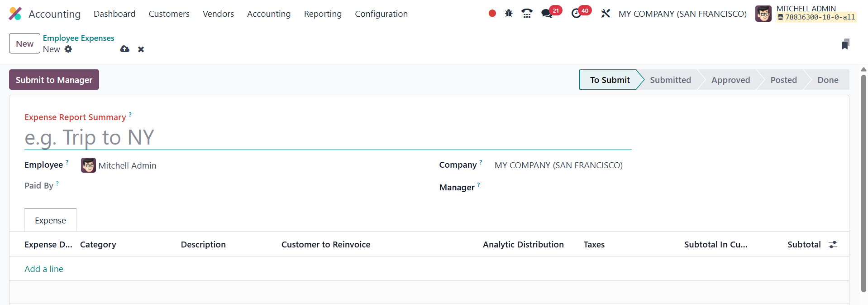Image resolution: width=868 pixels, height=305 pixels.
Task: Click the wrench tools icon
Action: coord(606,14)
